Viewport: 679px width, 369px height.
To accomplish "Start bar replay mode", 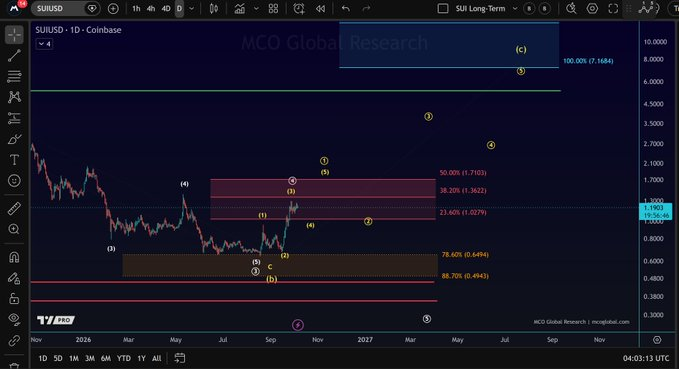I will click(x=320, y=9).
